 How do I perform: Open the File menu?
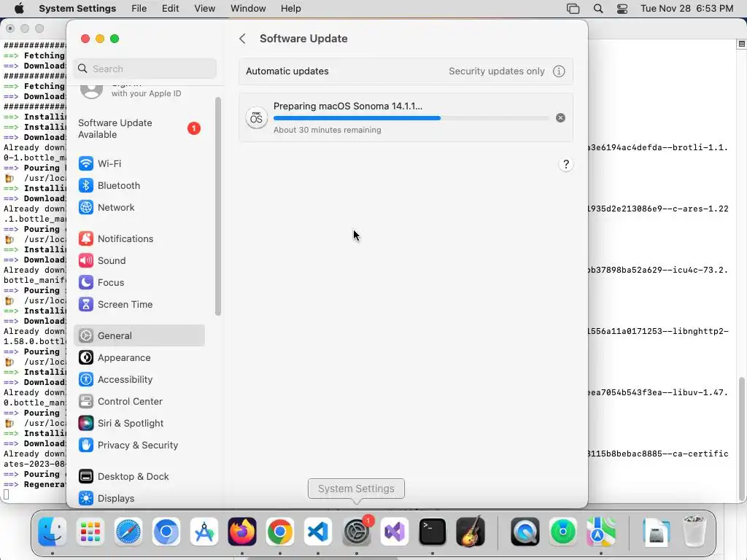pos(139,9)
